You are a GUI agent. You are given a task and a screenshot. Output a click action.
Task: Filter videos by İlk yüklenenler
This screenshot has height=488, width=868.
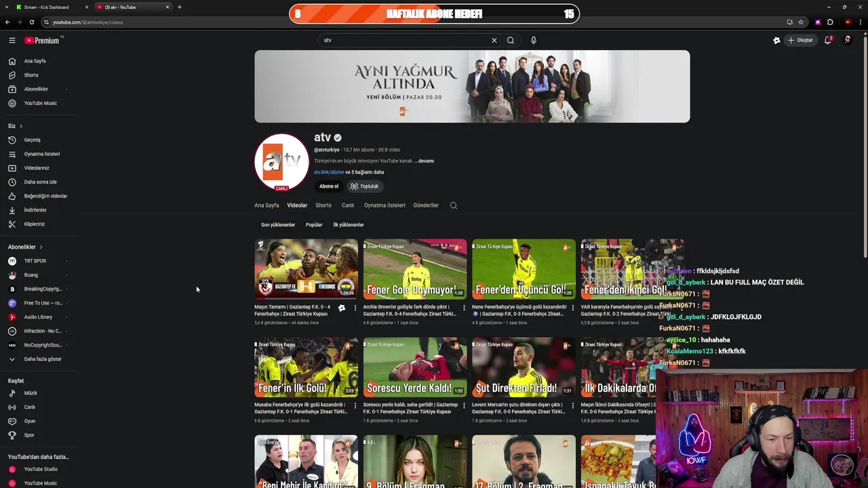(x=349, y=225)
